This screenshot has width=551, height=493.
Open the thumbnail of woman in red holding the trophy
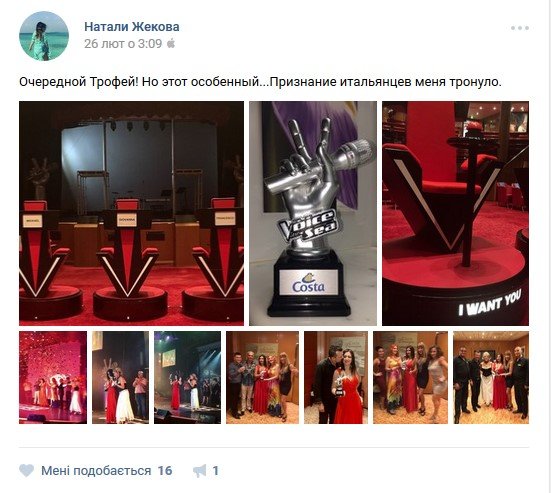tap(336, 377)
